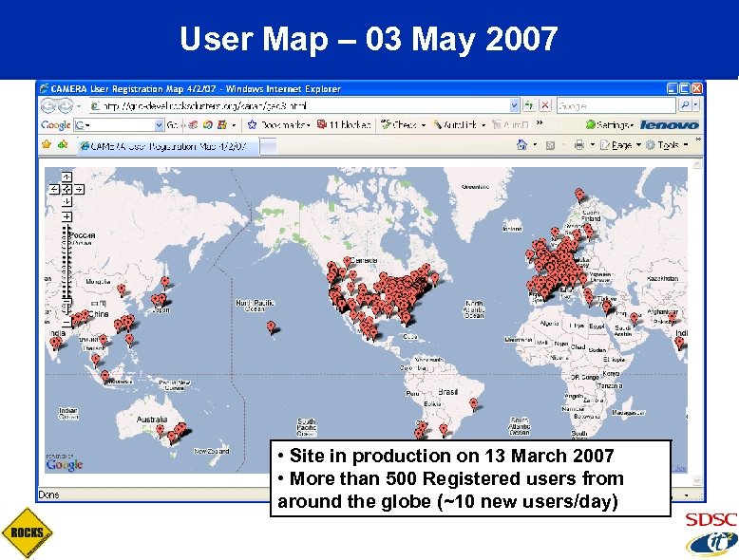Click the Print icon
The height and width of the screenshot is (560, 739).
click(x=579, y=145)
